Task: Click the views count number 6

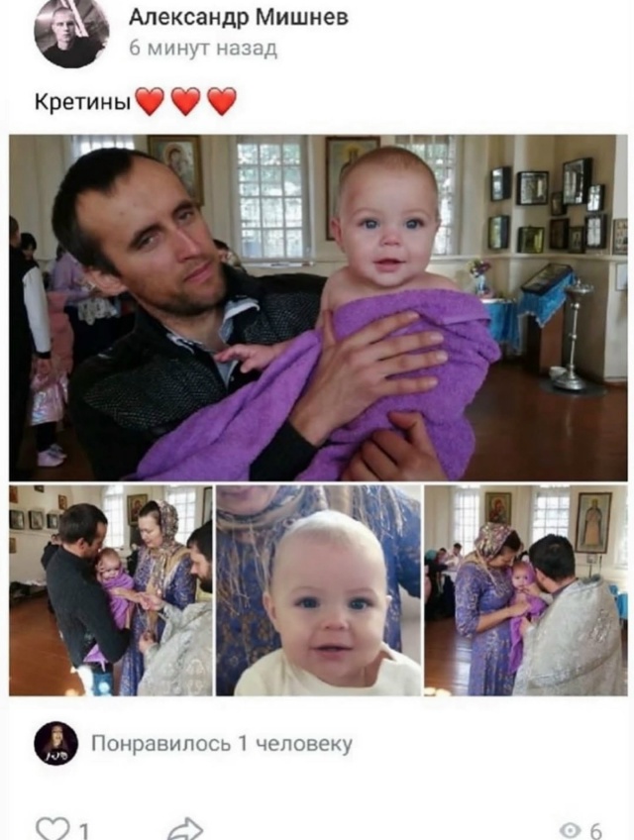Action: (x=595, y=831)
